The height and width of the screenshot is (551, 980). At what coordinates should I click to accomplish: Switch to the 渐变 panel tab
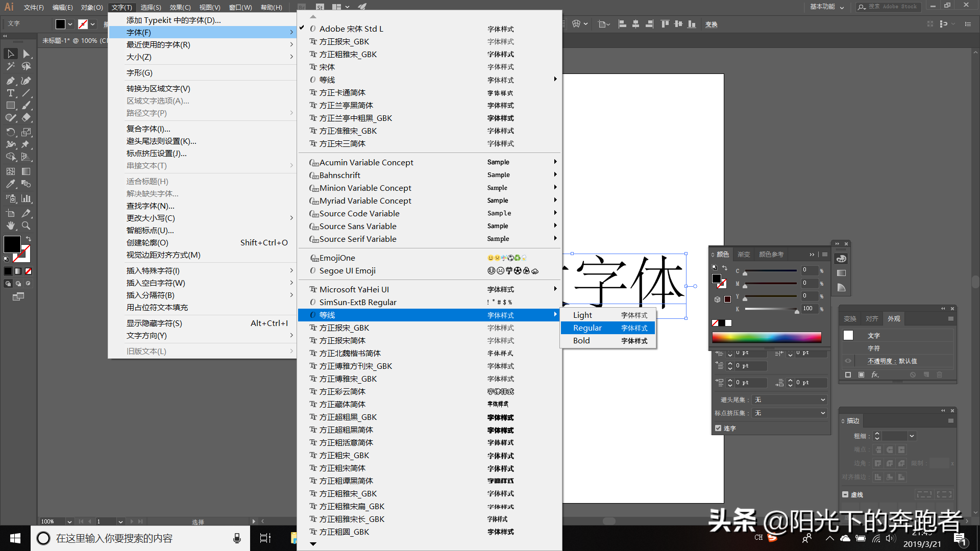(744, 254)
